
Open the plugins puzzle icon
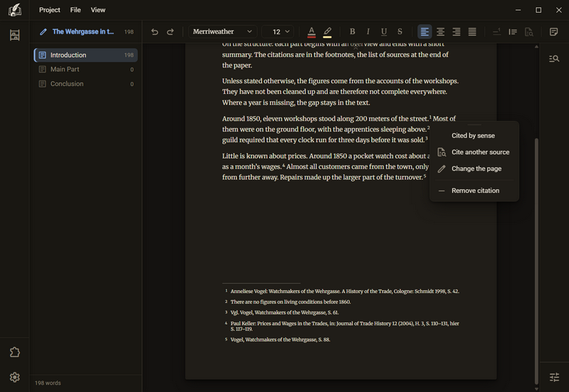click(15, 352)
